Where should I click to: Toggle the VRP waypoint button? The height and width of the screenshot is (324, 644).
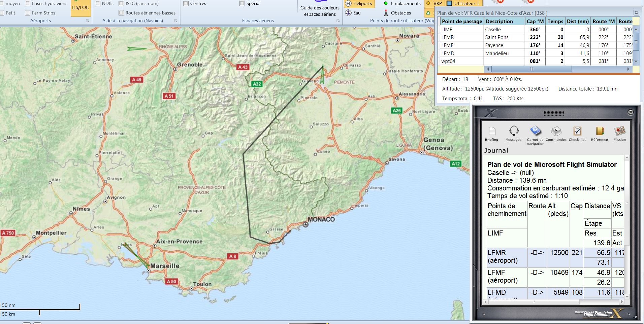coord(434,3)
